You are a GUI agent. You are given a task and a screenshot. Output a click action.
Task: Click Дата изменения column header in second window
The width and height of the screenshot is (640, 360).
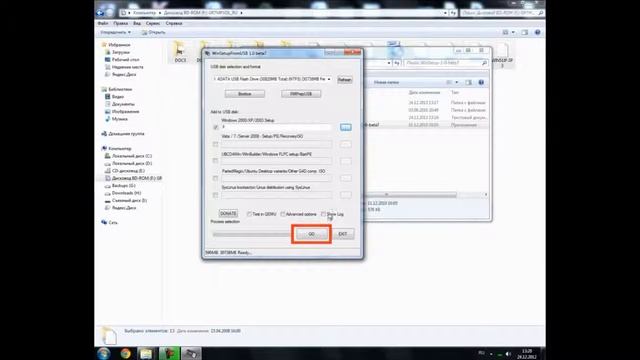pos(424,93)
